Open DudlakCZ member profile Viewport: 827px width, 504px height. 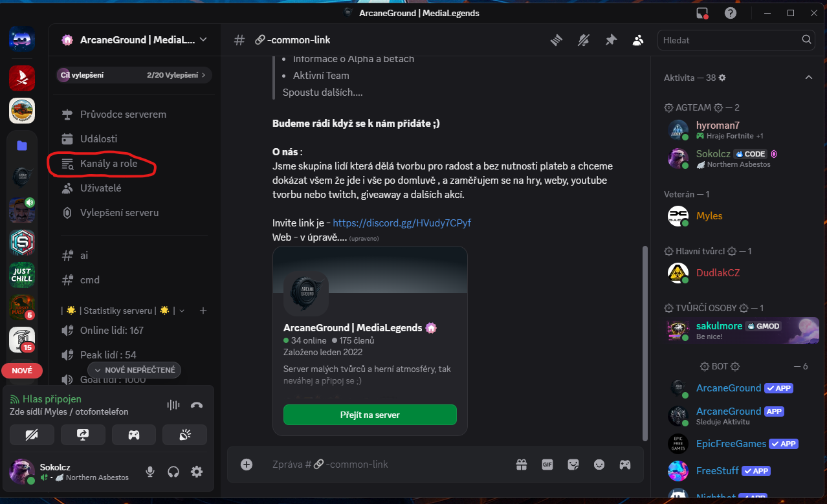click(740, 272)
